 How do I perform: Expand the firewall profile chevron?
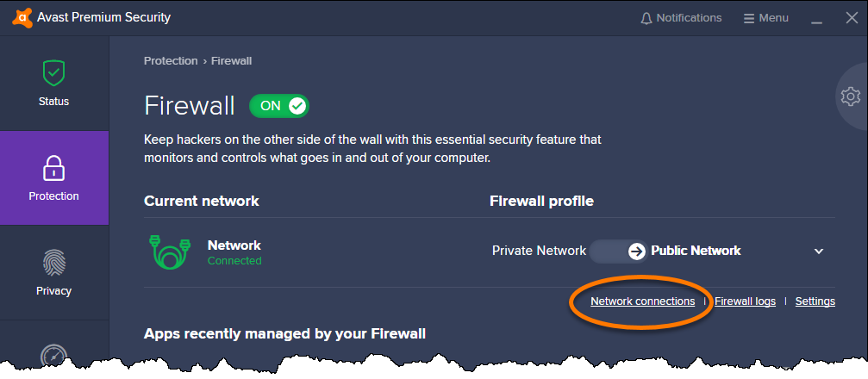[x=819, y=252]
